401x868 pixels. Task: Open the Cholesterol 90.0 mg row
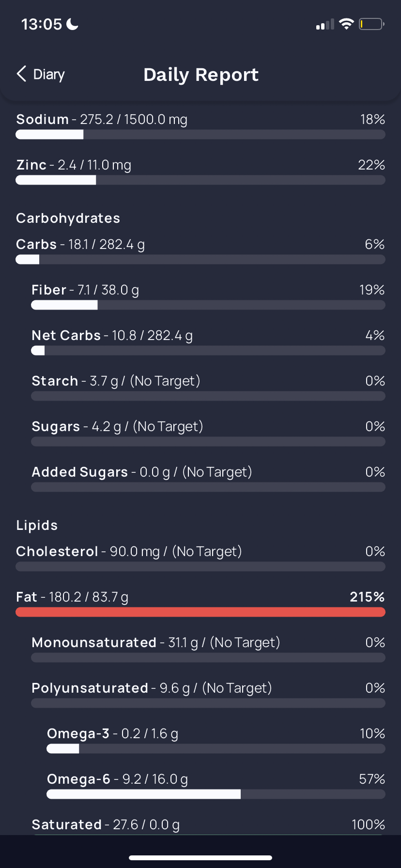point(200,558)
